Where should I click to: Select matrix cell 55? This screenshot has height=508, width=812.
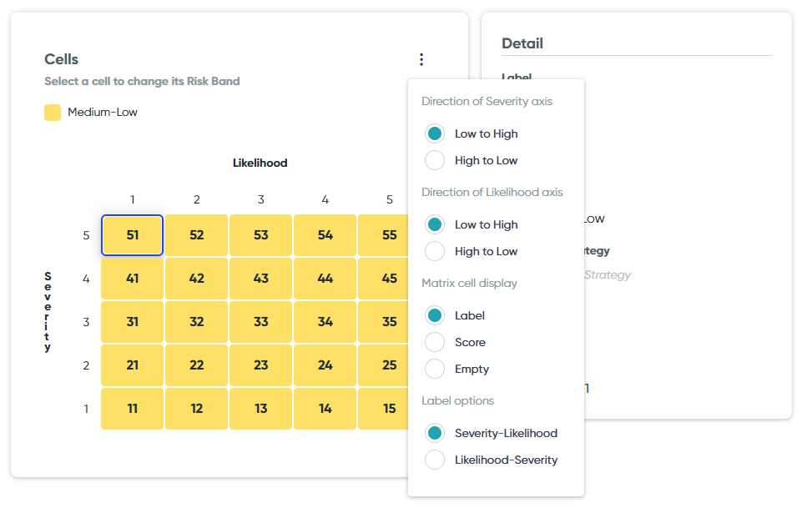383,235
